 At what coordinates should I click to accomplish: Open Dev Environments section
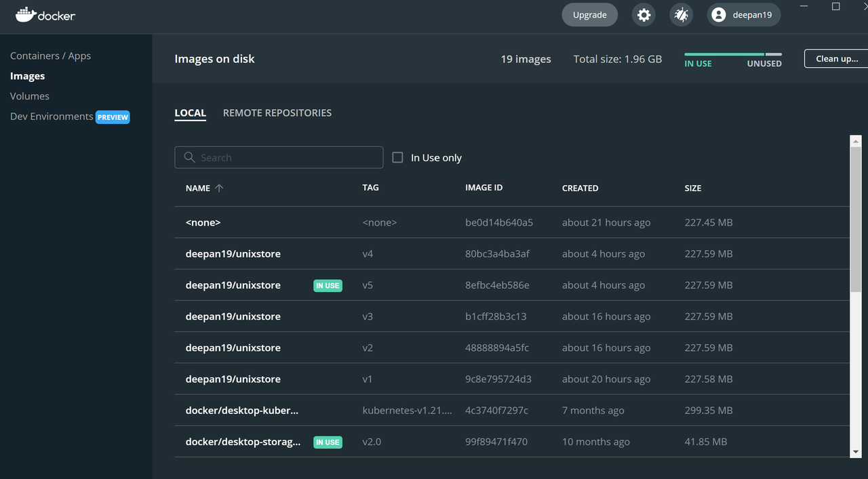[52, 117]
